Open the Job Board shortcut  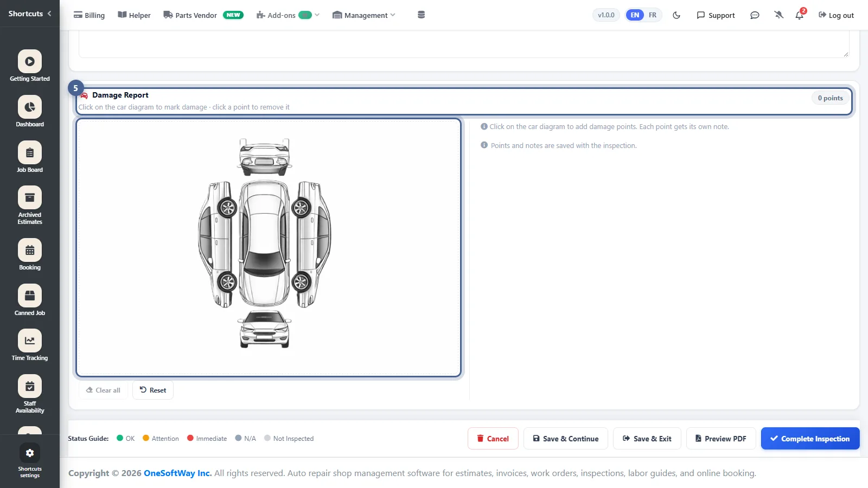coord(30,157)
